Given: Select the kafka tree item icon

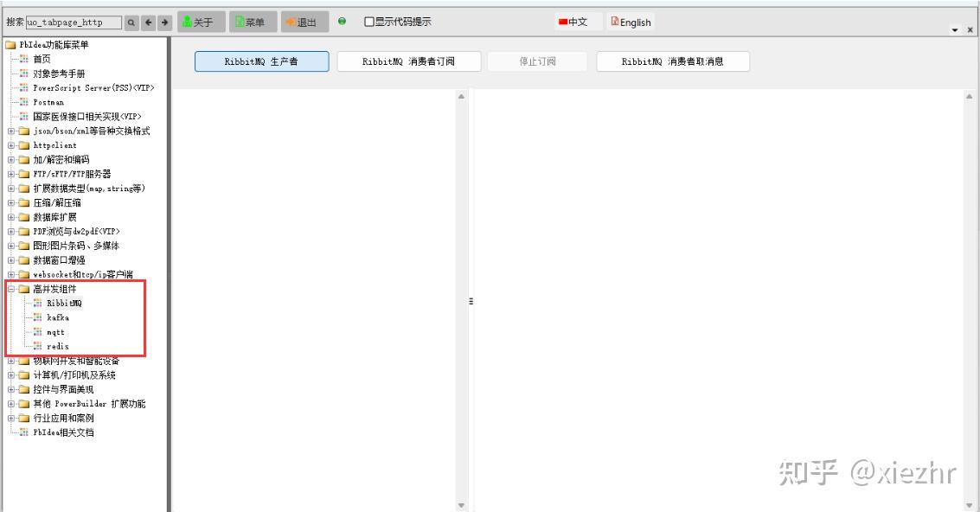Looking at the screenshot, I should (37, 317).
